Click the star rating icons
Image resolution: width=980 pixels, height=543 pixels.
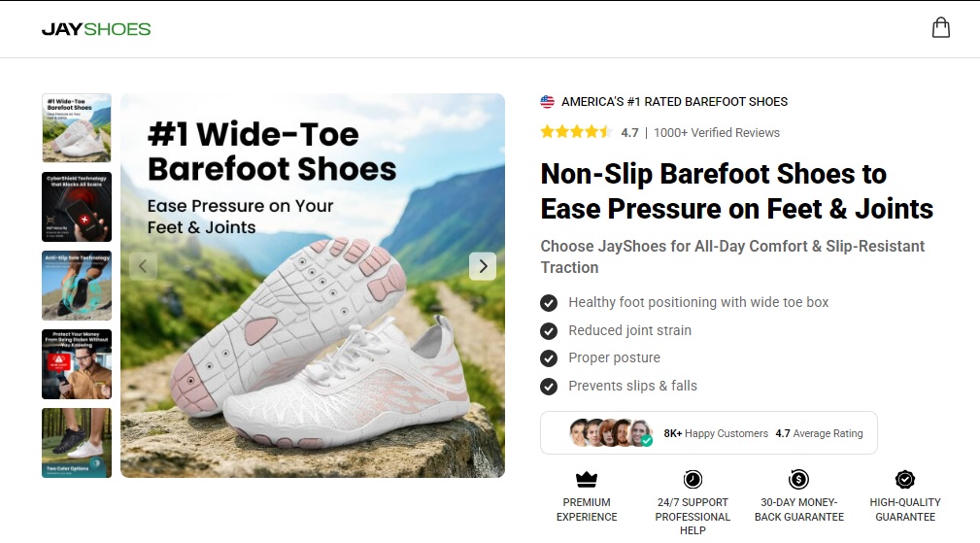pyautogui.click(x=576, y=132)
